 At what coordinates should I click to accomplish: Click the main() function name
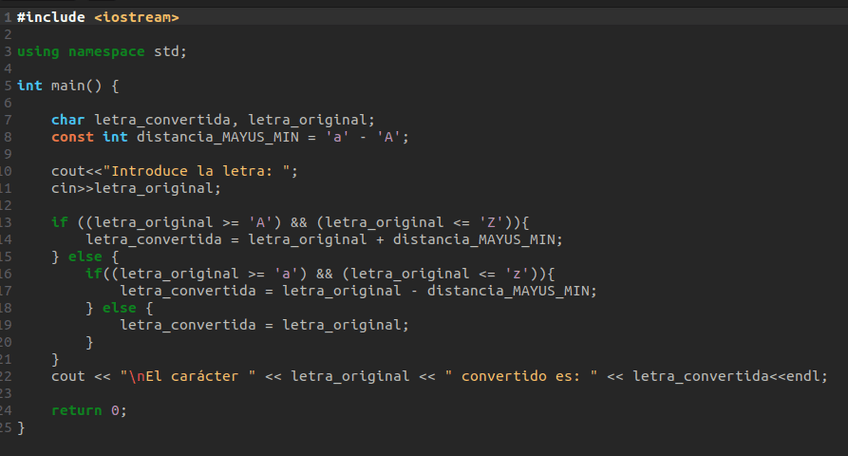click(68, 85)
